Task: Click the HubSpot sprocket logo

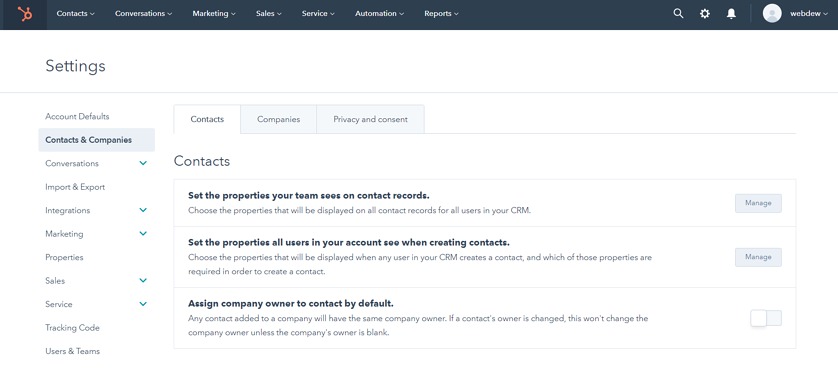Action: (25, 14)
